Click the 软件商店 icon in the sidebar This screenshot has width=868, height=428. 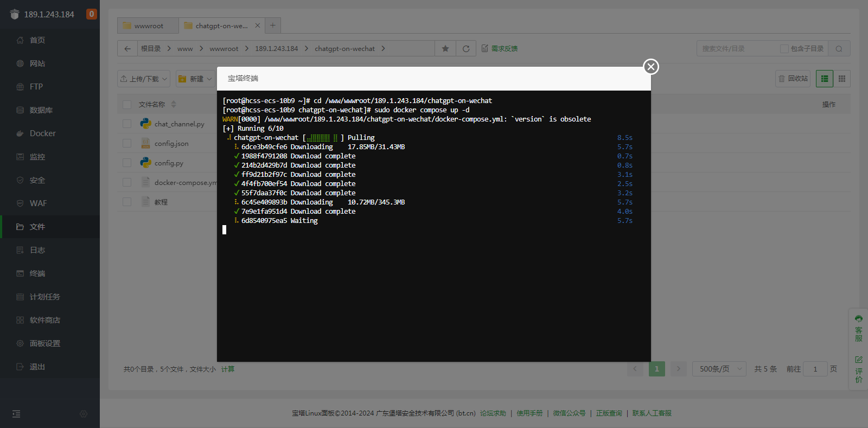(x=20, y=320)
